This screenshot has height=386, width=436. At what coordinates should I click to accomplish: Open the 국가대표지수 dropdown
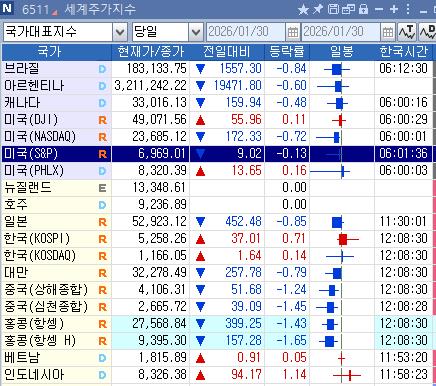(119, 32)
